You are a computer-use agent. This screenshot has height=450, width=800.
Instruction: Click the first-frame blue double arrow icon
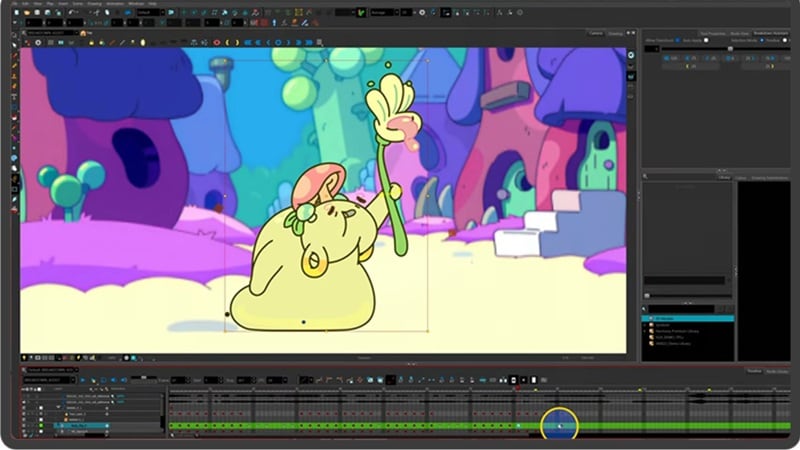coord(247,42)
